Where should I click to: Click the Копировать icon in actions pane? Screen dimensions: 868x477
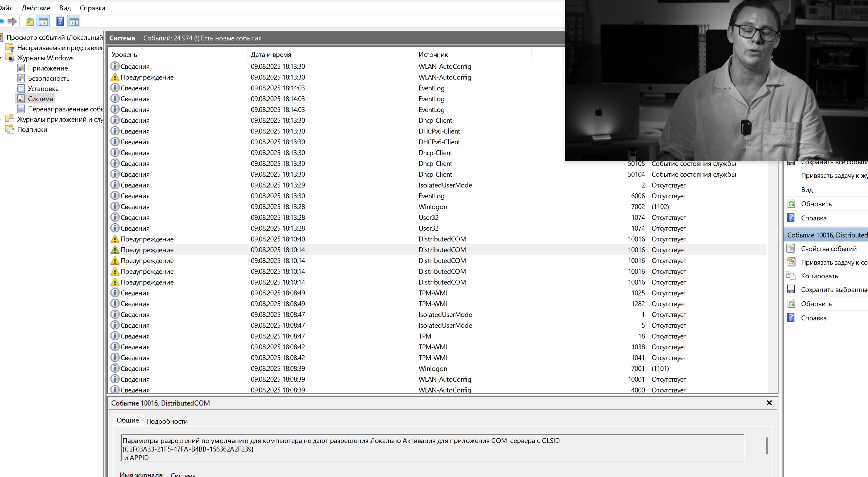[x=791, y=276]
